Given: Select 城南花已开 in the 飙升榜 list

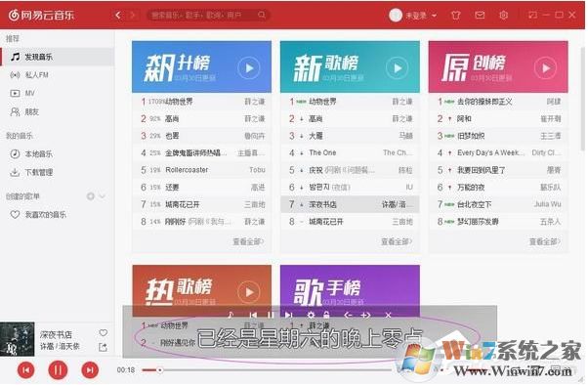Looking at the screenshot, I should (x=202, y=204).
